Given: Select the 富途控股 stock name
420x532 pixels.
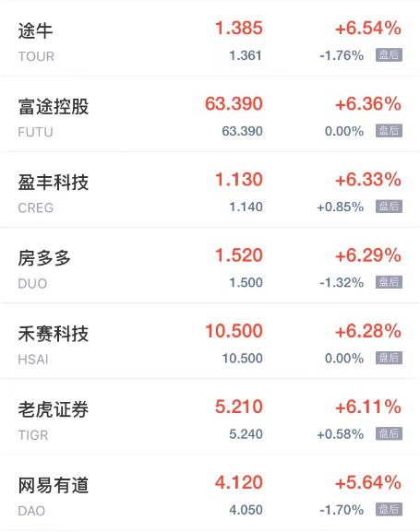Looking at the screenshot, I should pyautogui.click(x=54, y=107).
